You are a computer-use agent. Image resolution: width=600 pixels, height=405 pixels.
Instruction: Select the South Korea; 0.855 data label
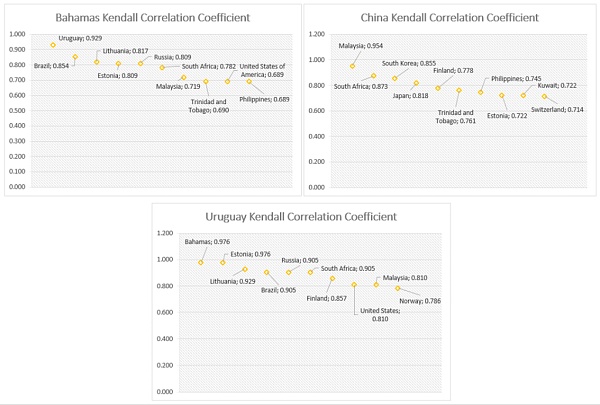coord(406,62)
